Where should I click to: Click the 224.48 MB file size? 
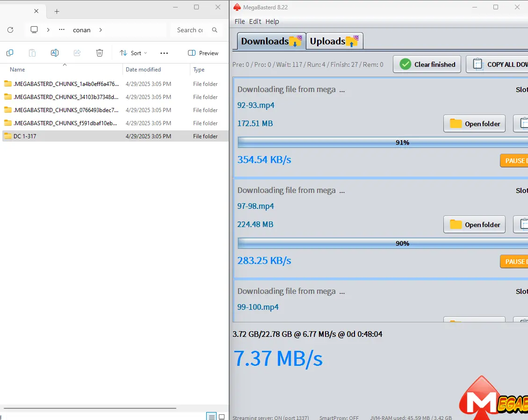[255, 224]
